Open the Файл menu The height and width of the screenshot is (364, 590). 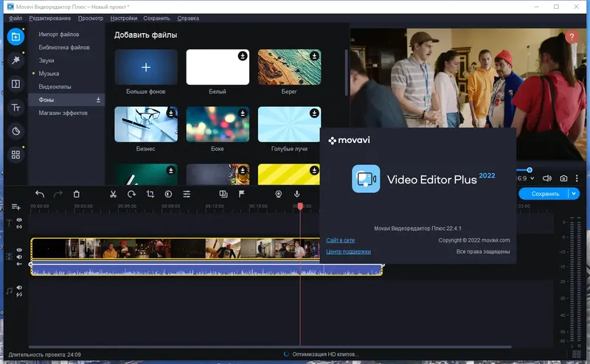pos(15,18)
